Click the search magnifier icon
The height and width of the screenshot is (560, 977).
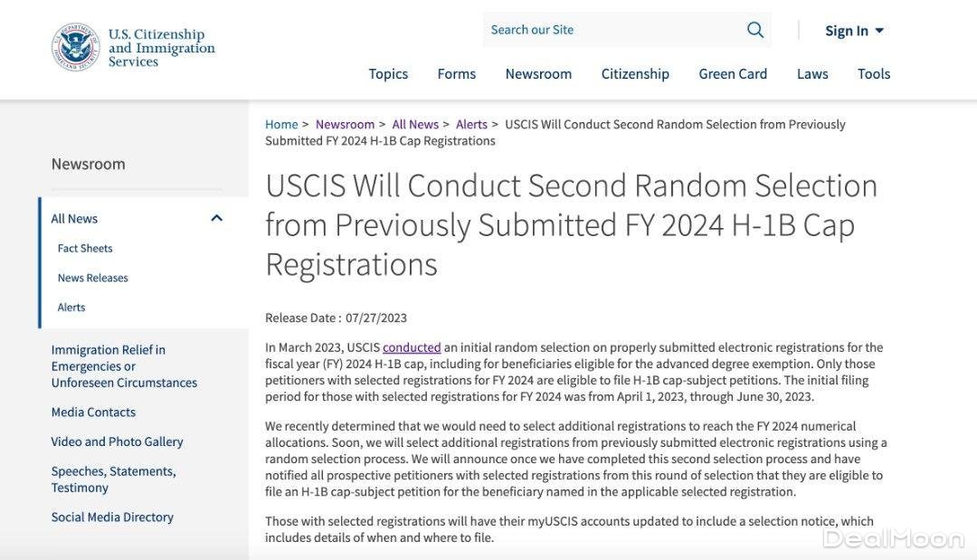pyautogui.click(x=755, y=30)
